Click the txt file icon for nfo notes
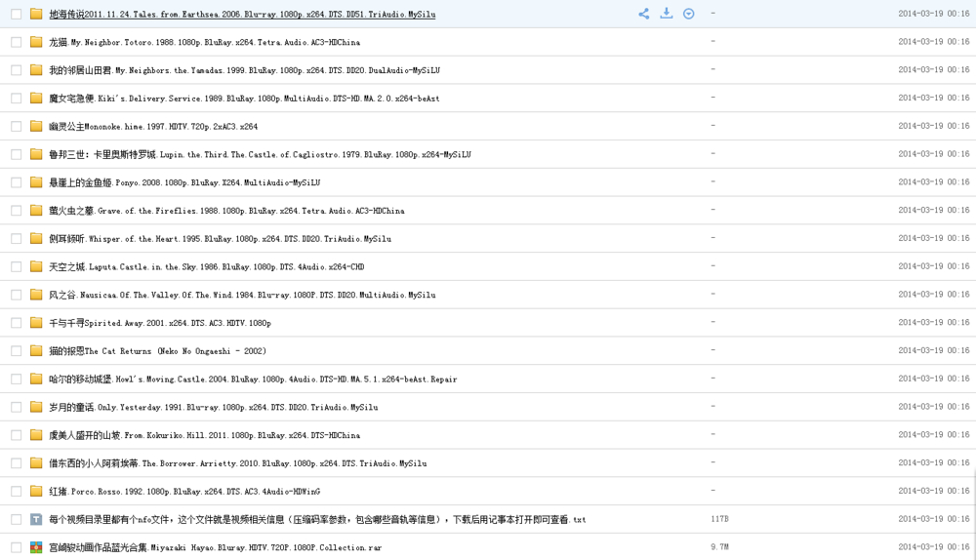Viewport: 976px width, 560px height. 36,519
